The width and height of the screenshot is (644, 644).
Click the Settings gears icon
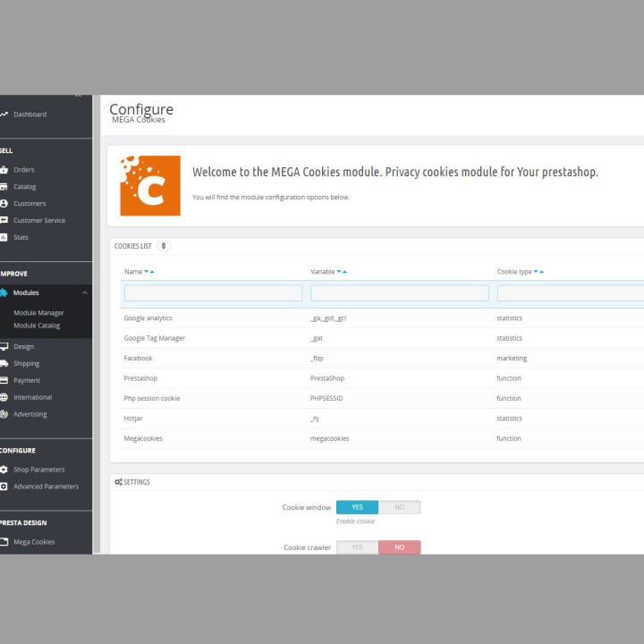[x=118, y=482]
